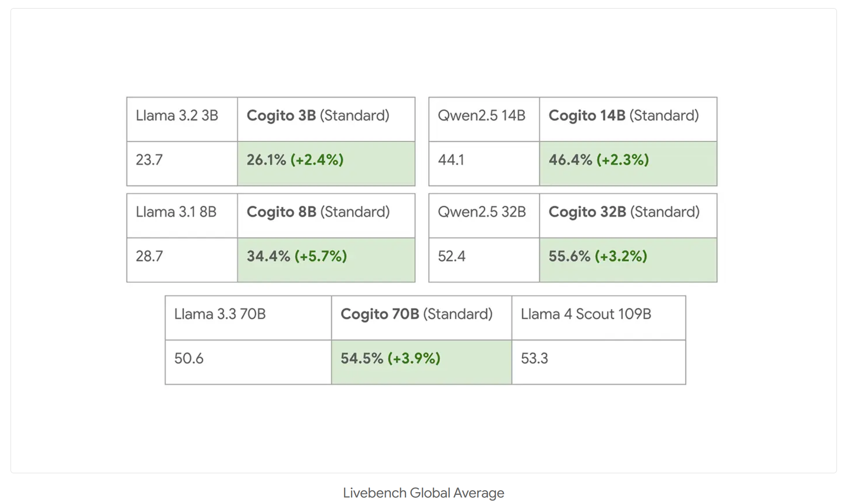Select the green 26.1% (+2.4%) cell

click(326, 163)
